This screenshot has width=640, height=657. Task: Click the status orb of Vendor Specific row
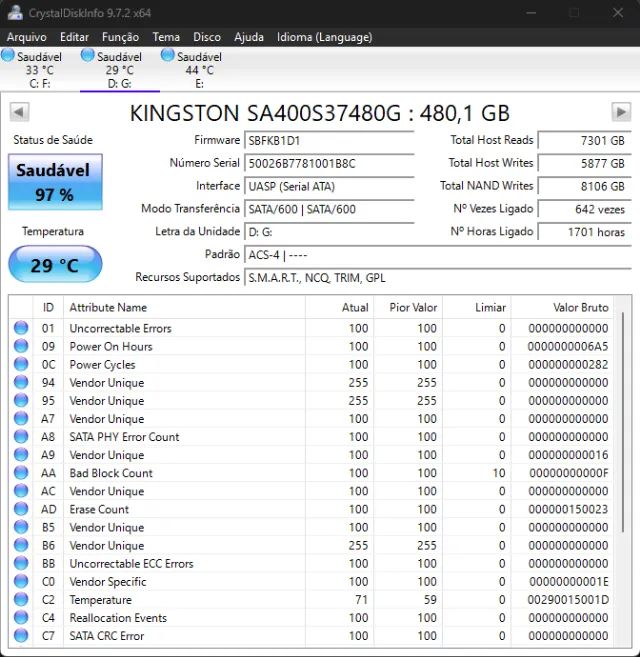tap(21, 581)
